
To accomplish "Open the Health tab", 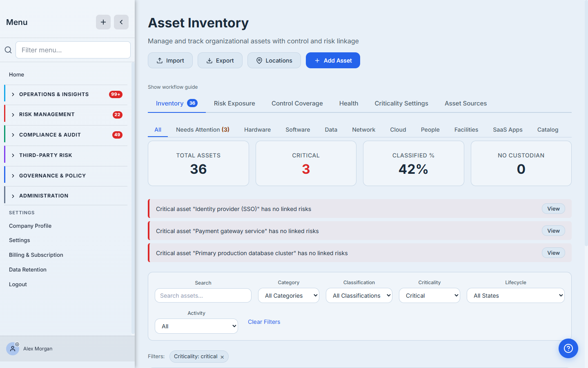I will [x=349, y=103].
